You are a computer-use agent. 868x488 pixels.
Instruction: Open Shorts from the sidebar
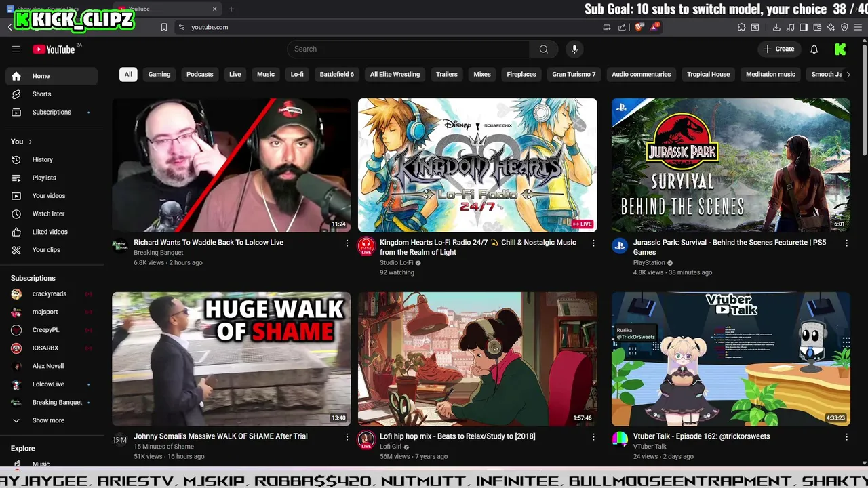pos(52,94)
